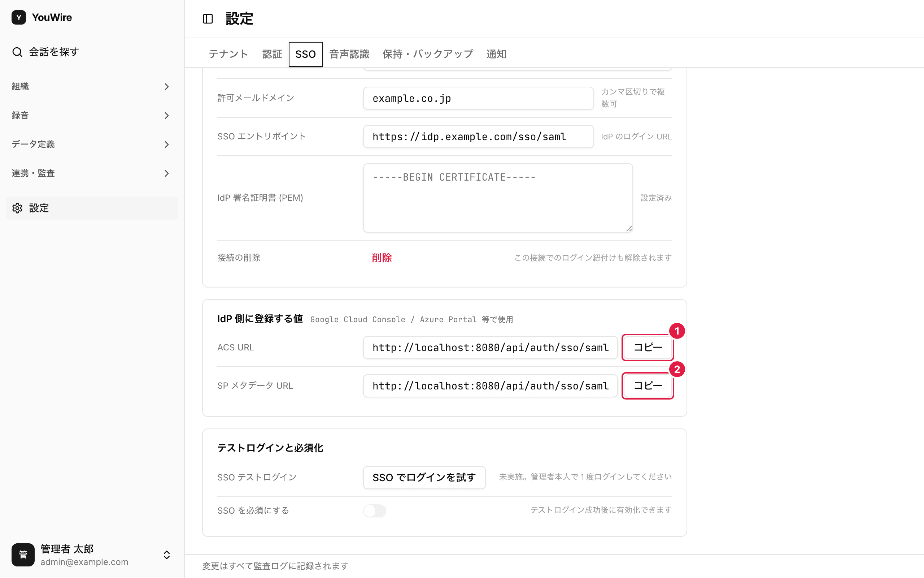Click the search magnifier icon

[x=17, y=52]
